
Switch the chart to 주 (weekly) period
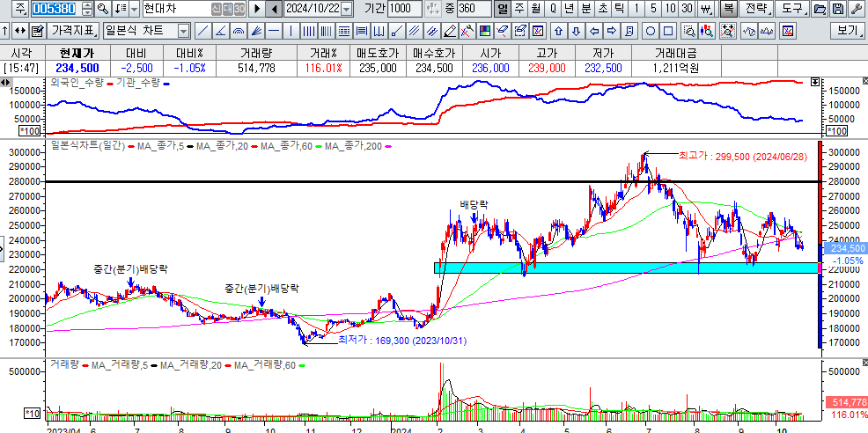pyautogui.click(x=519, y=9)
